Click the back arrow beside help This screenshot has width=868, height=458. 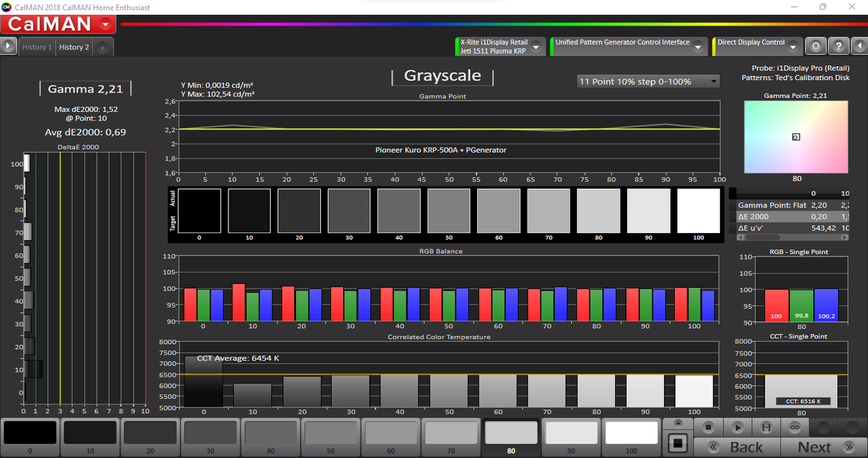[x=859, y=46]
